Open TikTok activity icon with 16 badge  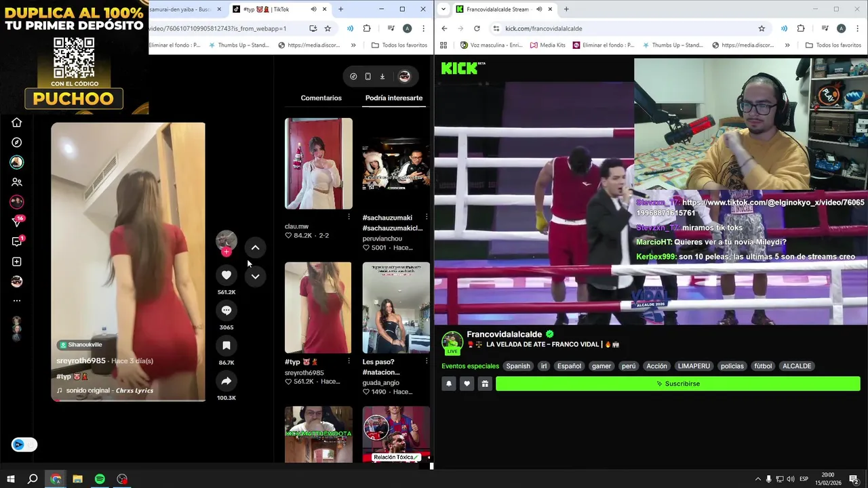click(17, 222)
